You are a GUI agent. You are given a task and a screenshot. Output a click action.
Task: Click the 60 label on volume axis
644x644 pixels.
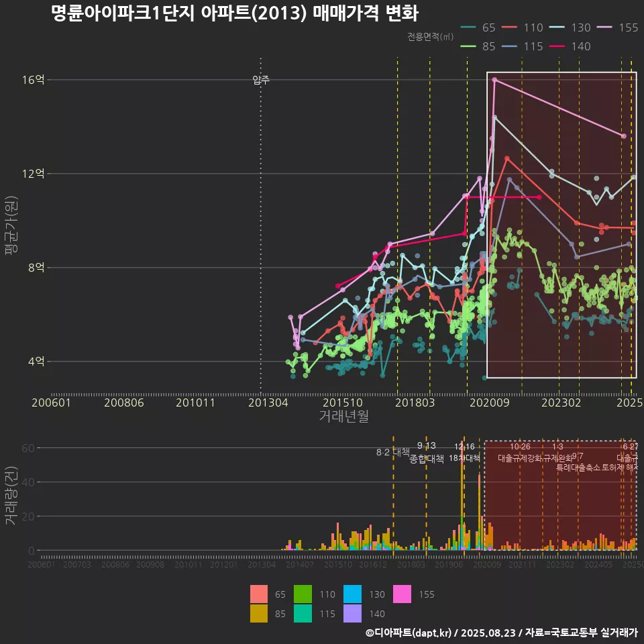tap(28, 447)
